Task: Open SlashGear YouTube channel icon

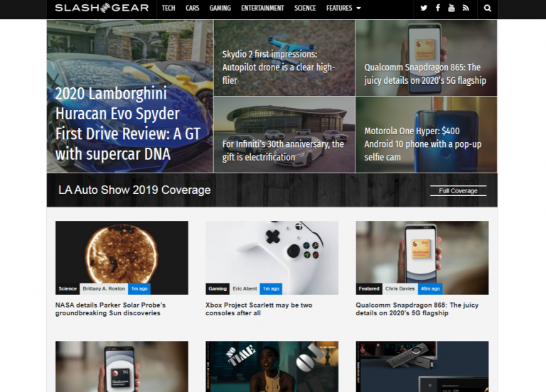Action: pos(451,8)
